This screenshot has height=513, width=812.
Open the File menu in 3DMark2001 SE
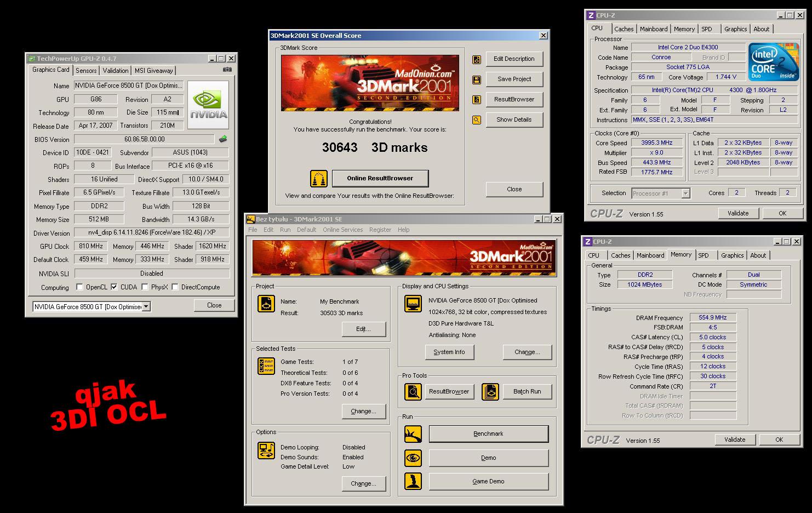(x=253, y=230)
